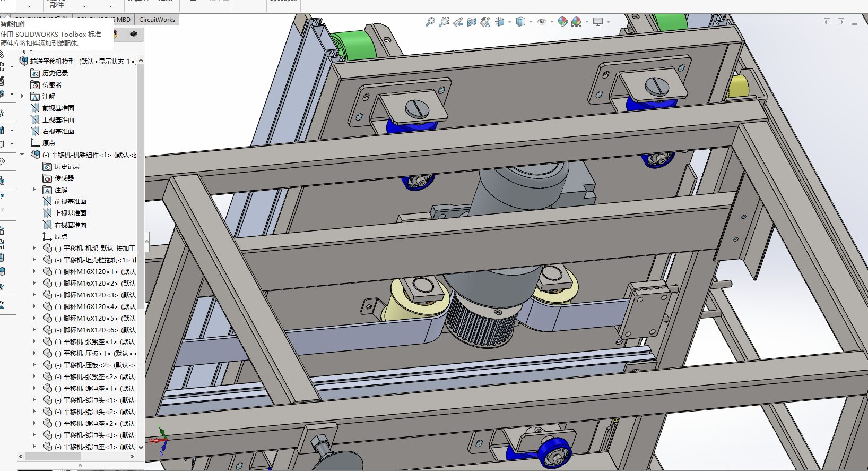This screenshot has height=471, width=868.
Task: Collapse the panel with the left arrow button
Action: [x=827, y=22]
